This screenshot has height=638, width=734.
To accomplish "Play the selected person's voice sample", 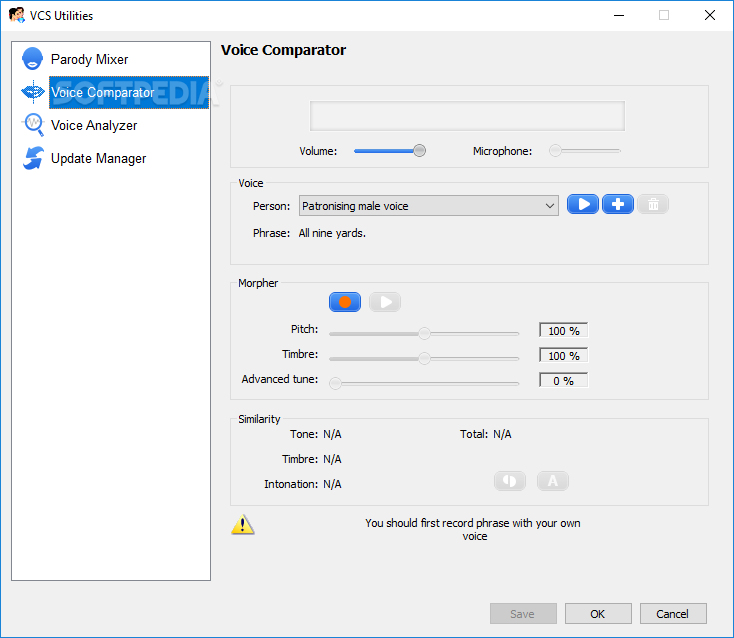I will point(582,205).
